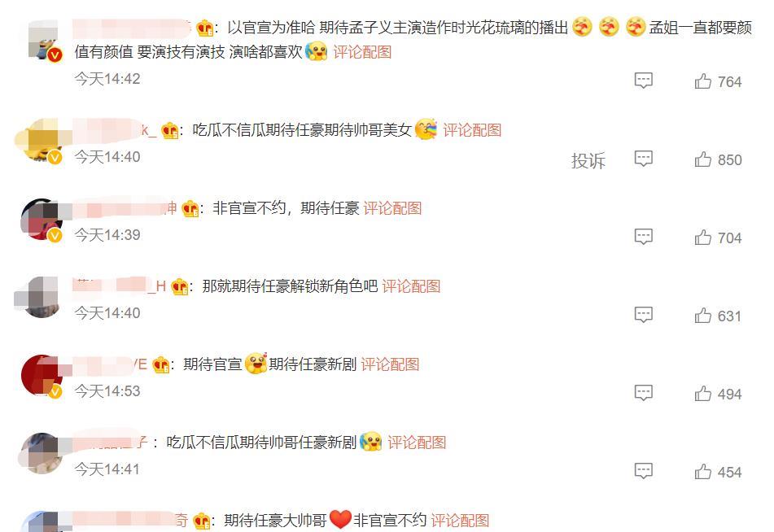Click 投诉 to report the comment
This screenshot has height=532, width=774.
(588, 160)
